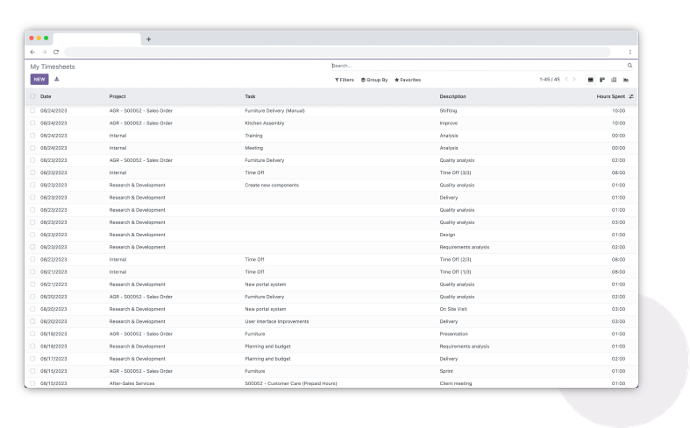Sort by the Project column header

[x=118, y=96]
